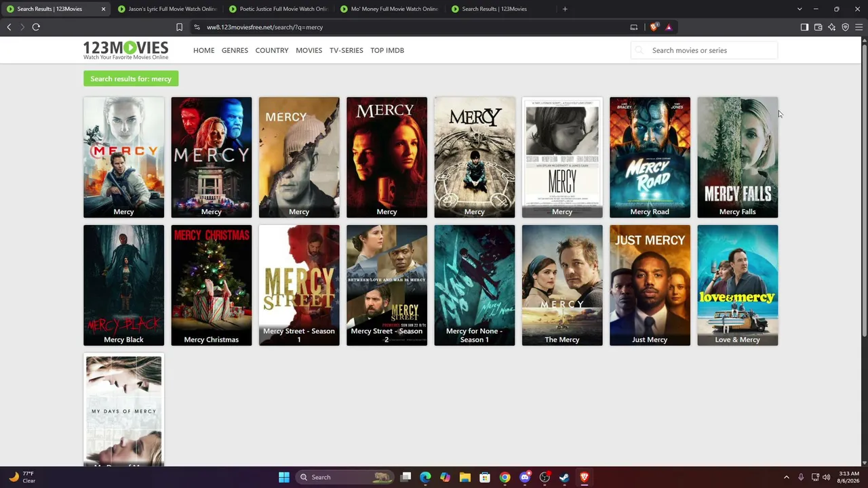Screen dimensions: 868x488
Task: Open OBS Studio from the taskbar
Action: (545, 477)
